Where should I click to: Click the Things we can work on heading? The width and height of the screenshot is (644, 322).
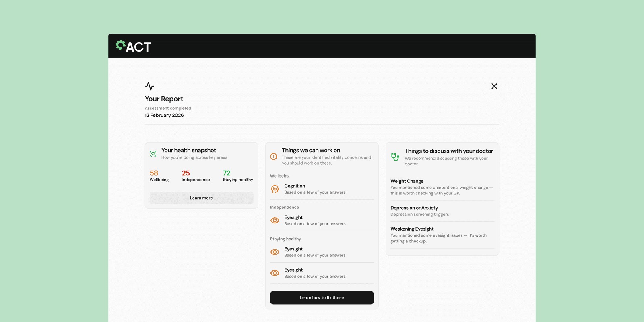pyautogui.click(x=311, y=150)
